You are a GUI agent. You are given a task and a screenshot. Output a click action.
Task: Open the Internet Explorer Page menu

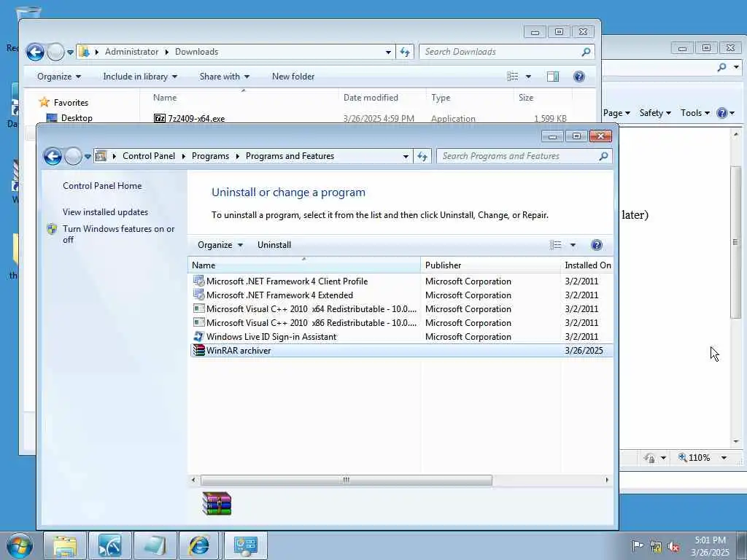point(616,113)
